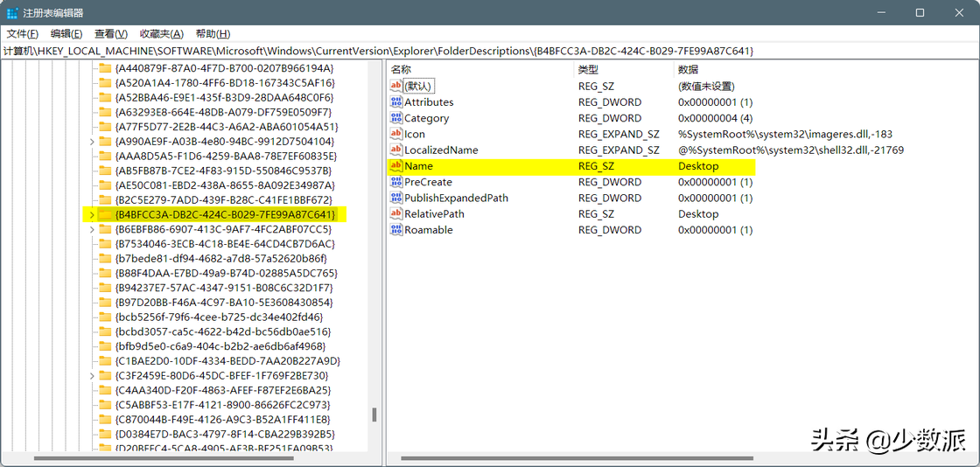
Task: Expand the {C3F2459E-80D6-45DC-BFEF-1F769F2BE730} key
Action: tap(92, 375)
